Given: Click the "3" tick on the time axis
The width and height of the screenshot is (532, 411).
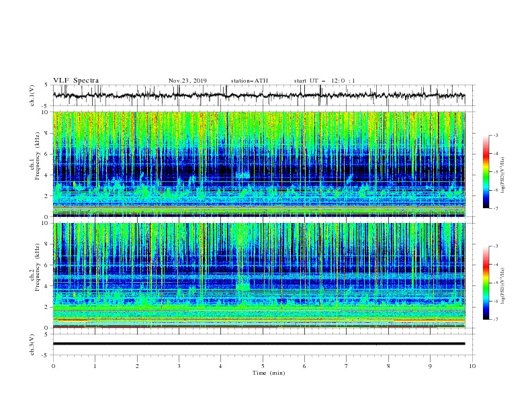Looking at the screenshot, I should pyautogui.click(x=179, y=366).
